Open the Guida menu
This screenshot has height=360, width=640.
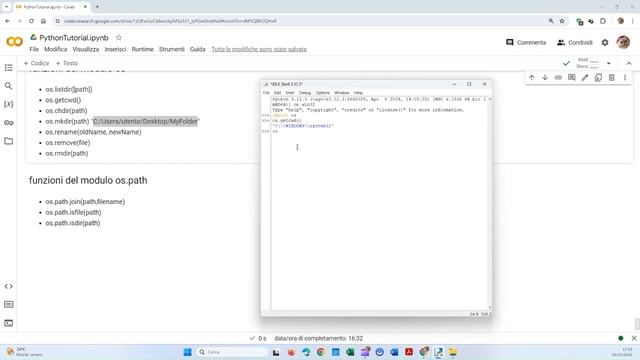coord(198,49)
